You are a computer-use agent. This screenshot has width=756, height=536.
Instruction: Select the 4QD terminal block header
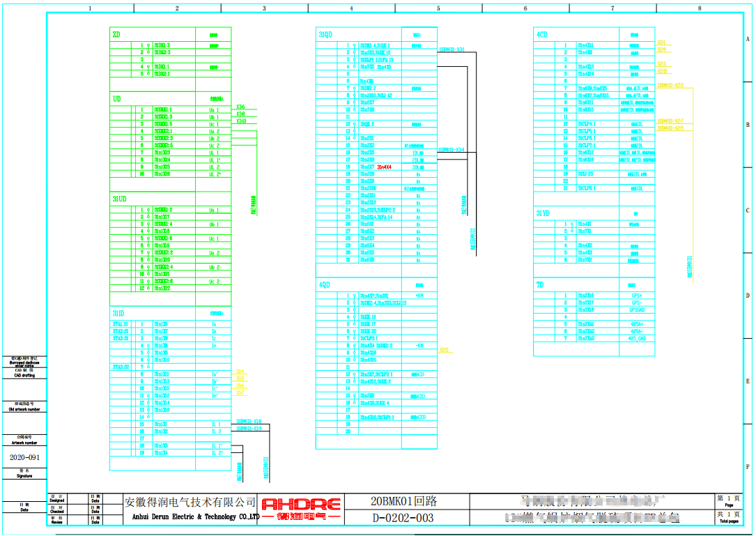coord(324,284)
